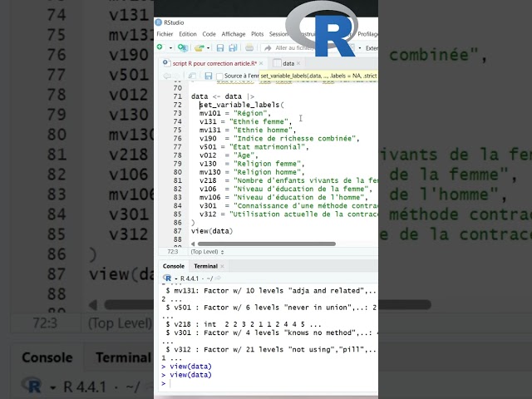The width and height of the screenshot is (532, 399).
Task: Switch to the Console tab
Action: click(x=174, y=266)
